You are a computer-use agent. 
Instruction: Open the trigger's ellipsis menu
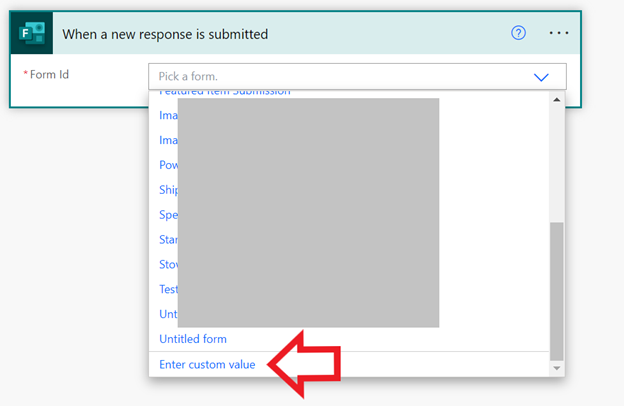[559, 33]
